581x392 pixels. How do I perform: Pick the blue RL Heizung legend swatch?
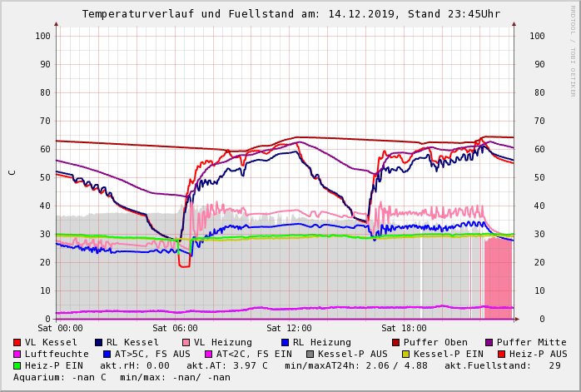tap(285, 343)
